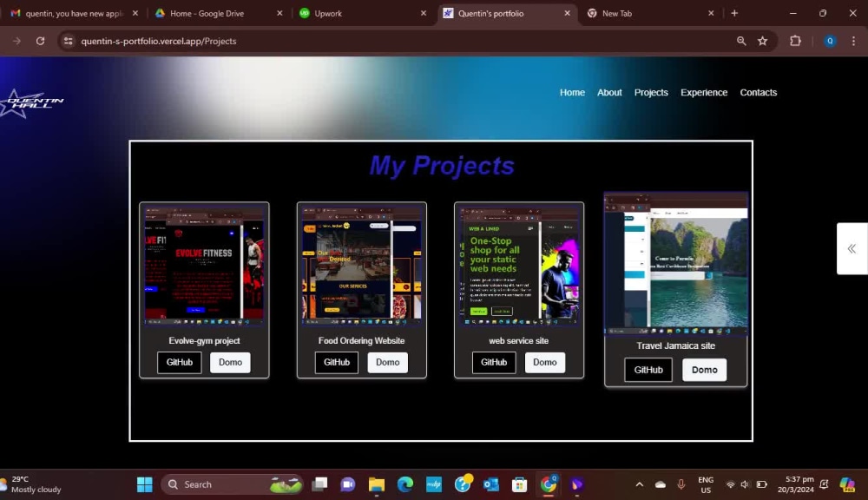
Task: Open Task View on the taskbar
Action: coord(319,484)
